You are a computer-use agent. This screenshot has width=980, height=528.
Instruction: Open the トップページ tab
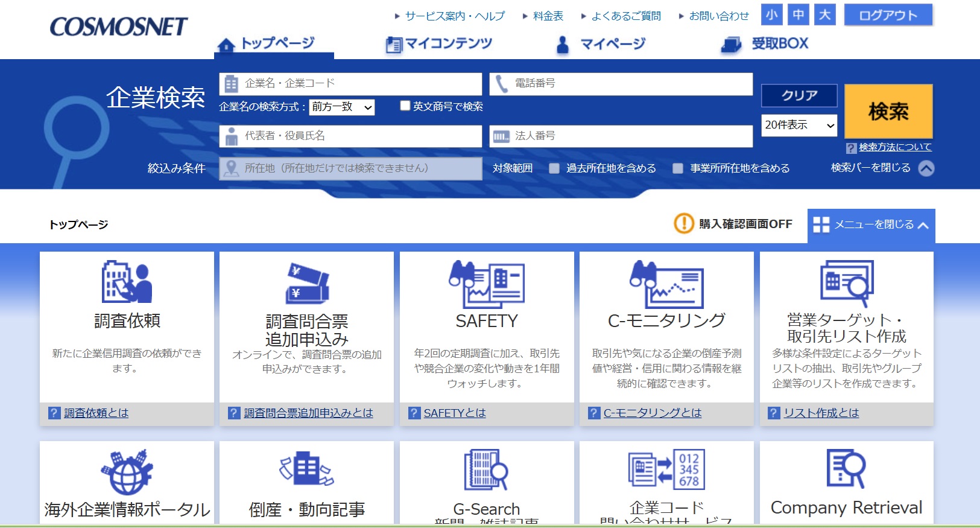point(274,44)
